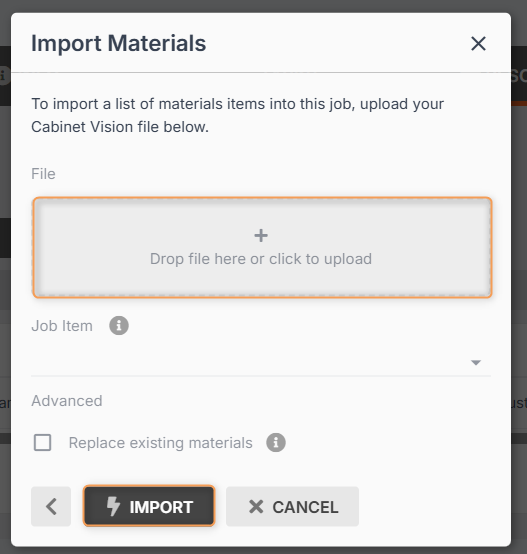Click the IMPORT button
Viewport: 527px width, 554px height.
(x=149, y=506)
